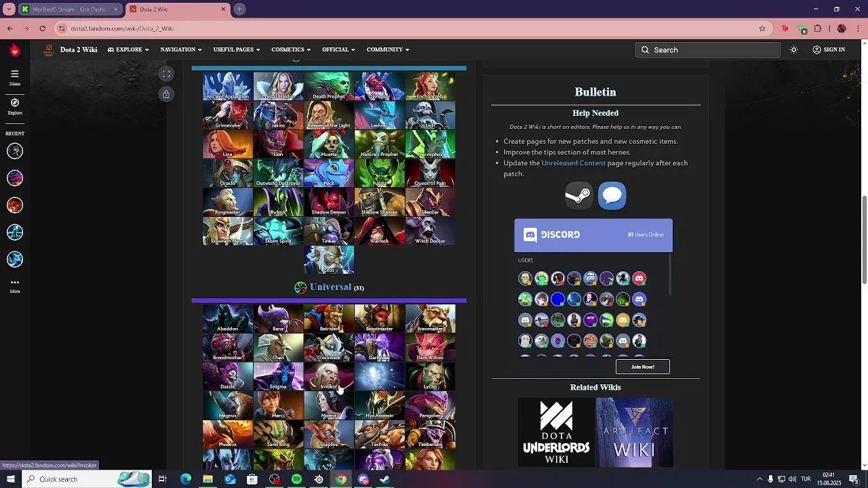Expand the OFFICIAL dropdown menu

coord(338,49)
